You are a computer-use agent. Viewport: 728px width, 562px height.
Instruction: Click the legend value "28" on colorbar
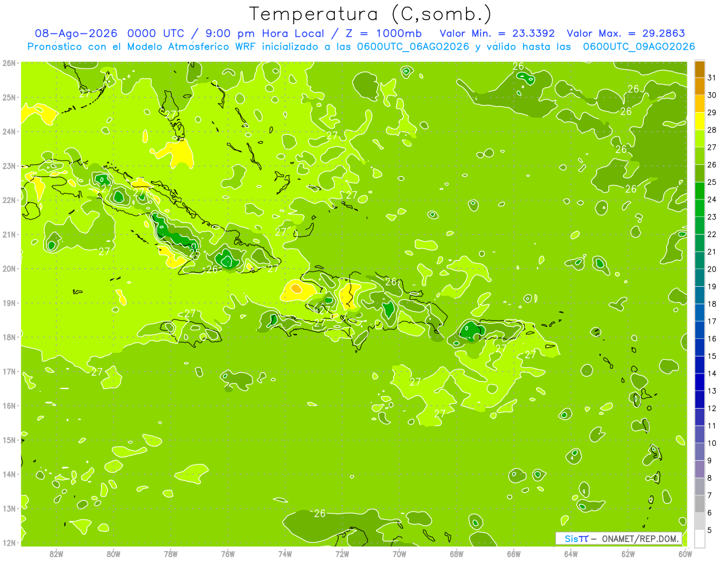point(712,130)
